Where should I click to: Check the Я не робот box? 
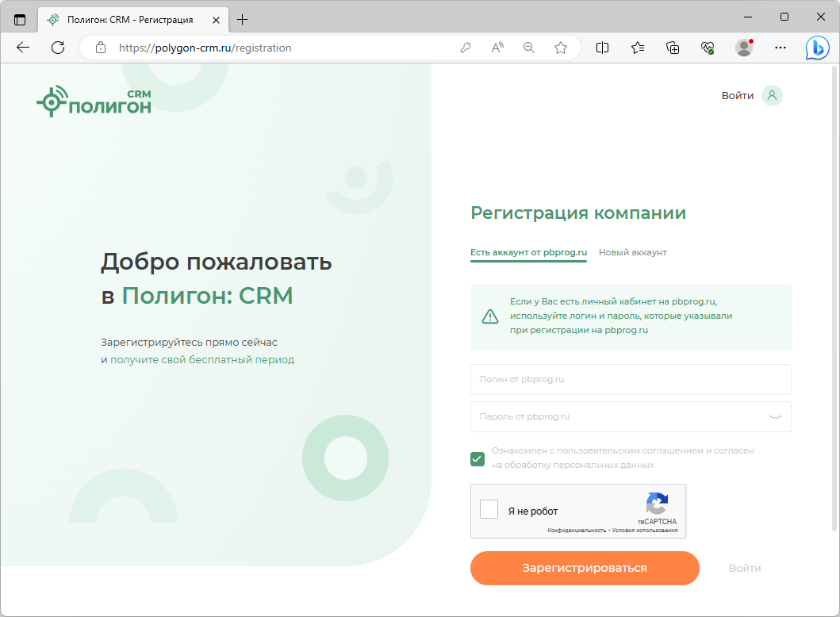[x=489, y=509]
